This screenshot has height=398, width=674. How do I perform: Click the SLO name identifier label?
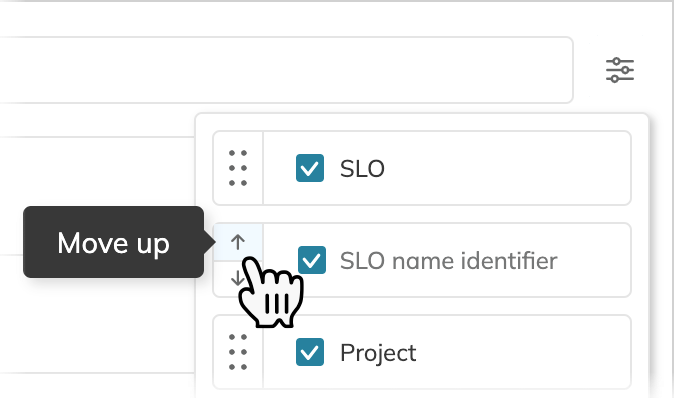[x=448, y=260]
